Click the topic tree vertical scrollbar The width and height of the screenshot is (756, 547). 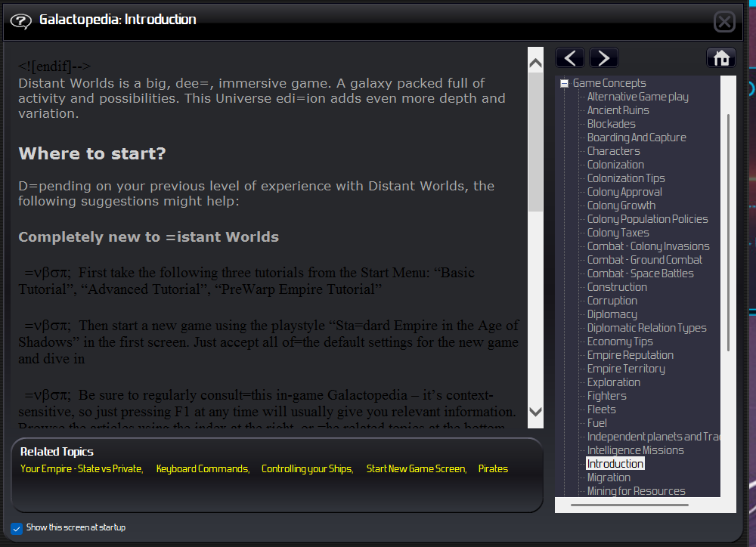pos(728,232)
